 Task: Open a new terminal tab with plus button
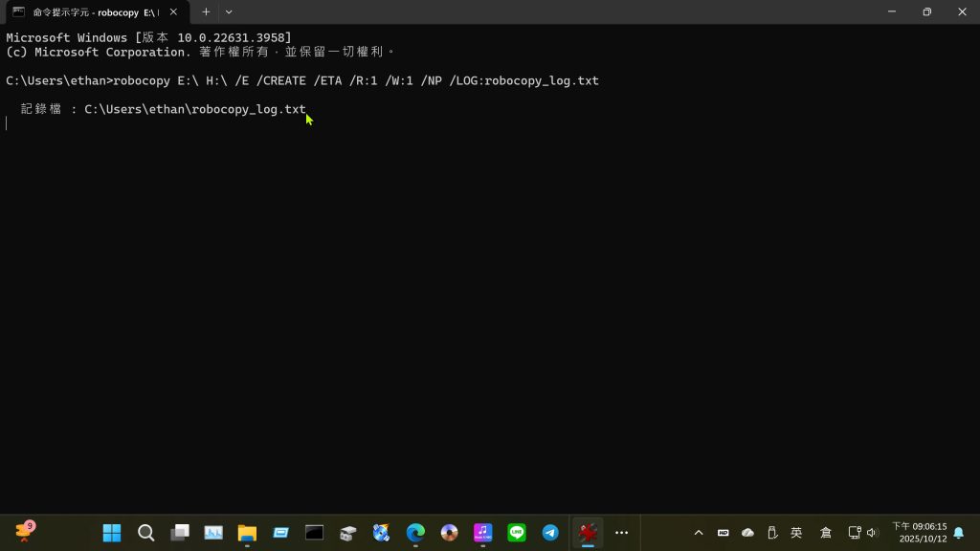coord(206,12)
